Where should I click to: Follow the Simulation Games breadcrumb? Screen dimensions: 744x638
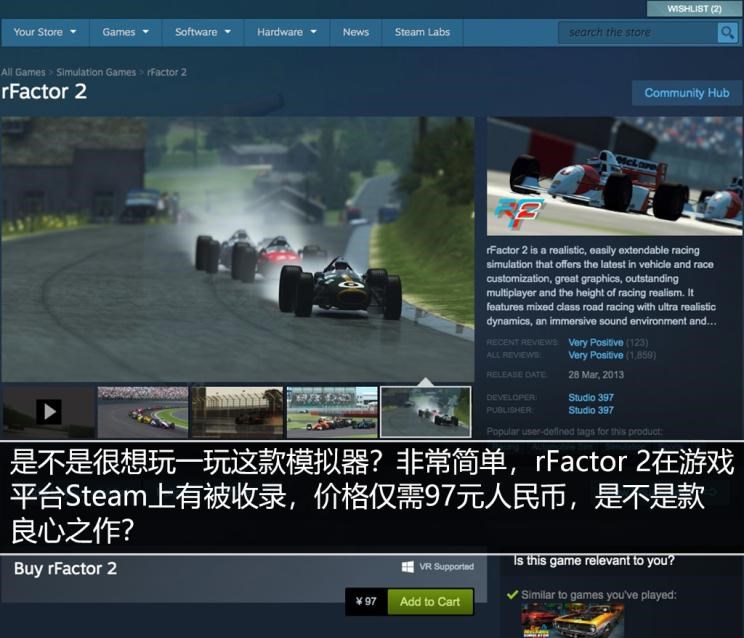[x=96, y=72]
